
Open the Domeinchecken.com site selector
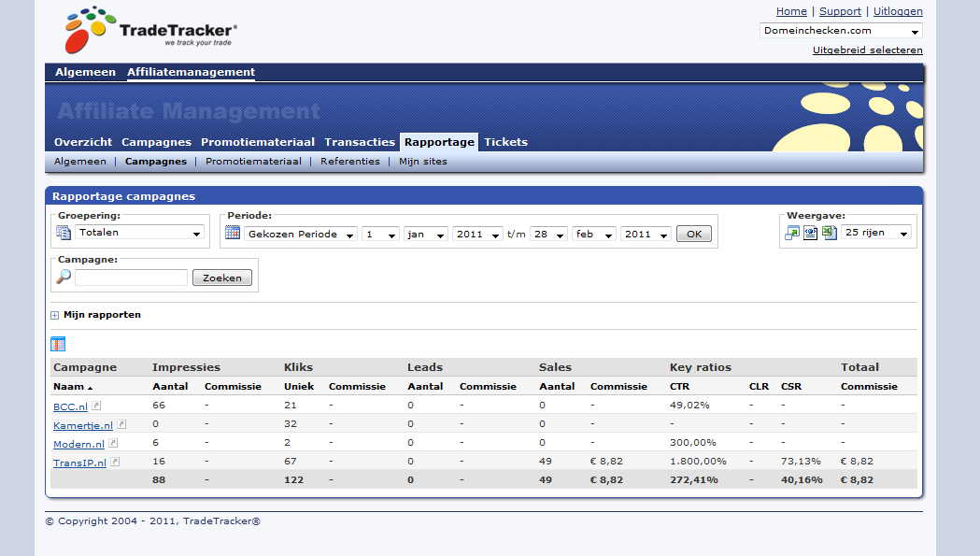841,31
